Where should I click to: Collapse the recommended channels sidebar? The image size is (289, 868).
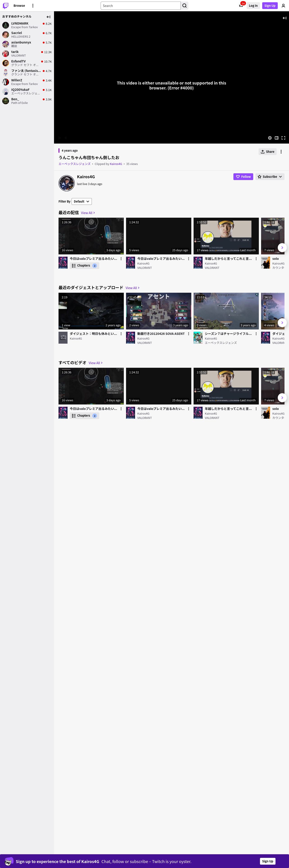[48, 17]
